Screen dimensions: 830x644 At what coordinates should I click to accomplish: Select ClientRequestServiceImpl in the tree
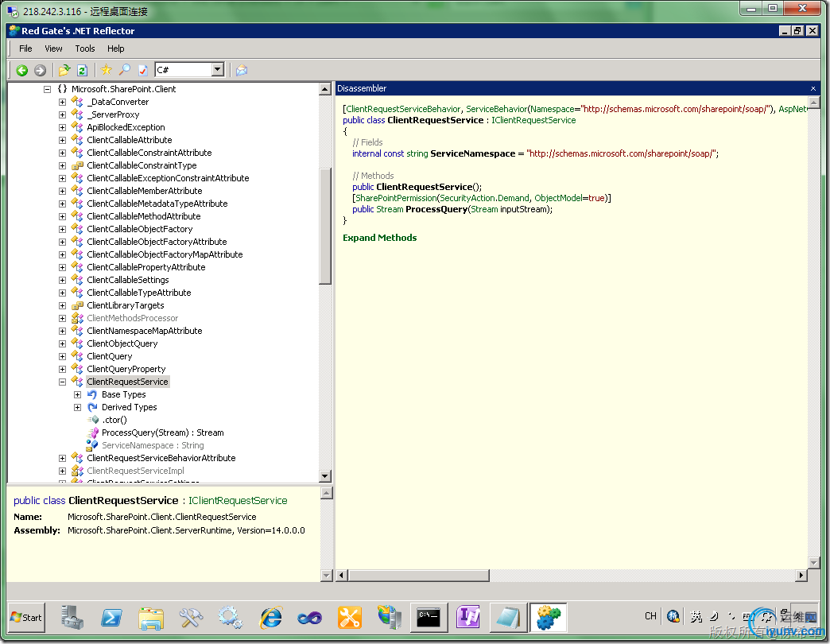pyautogui.click(x=135, y=471)
